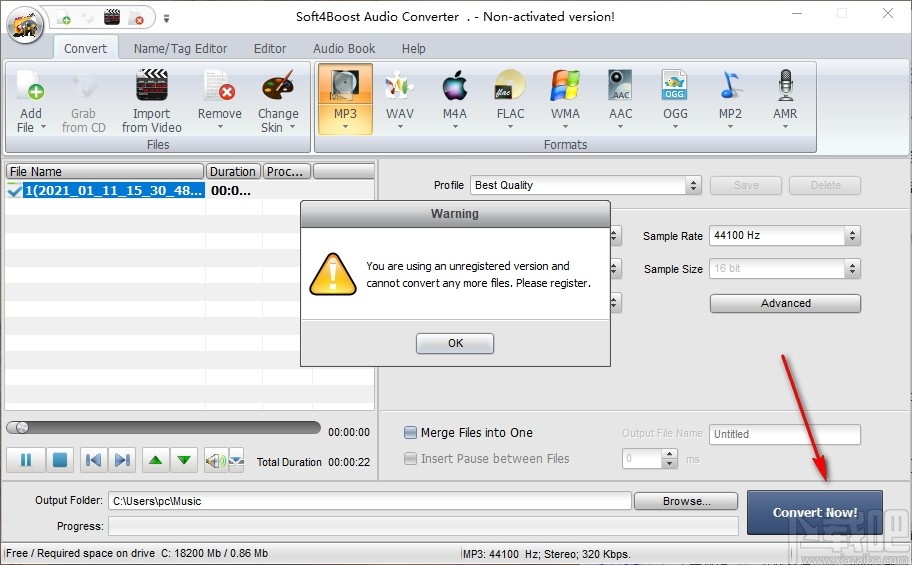912x565 pixels.
Task: Click the playback seek slider handle
Action: tap(22, 428)
